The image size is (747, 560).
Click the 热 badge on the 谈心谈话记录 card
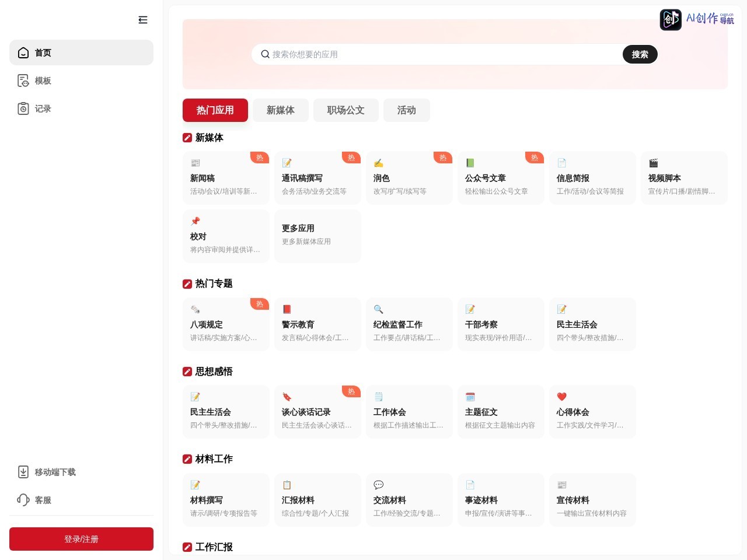coord(351,391)
